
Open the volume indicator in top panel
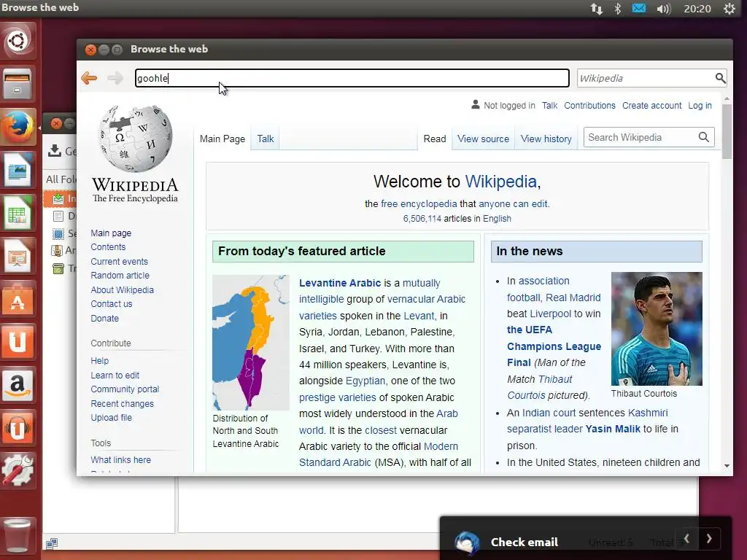[663, 9]
